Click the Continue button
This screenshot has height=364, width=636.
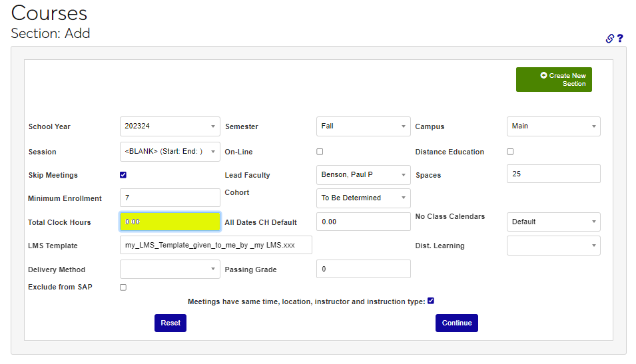coord(456,323)
